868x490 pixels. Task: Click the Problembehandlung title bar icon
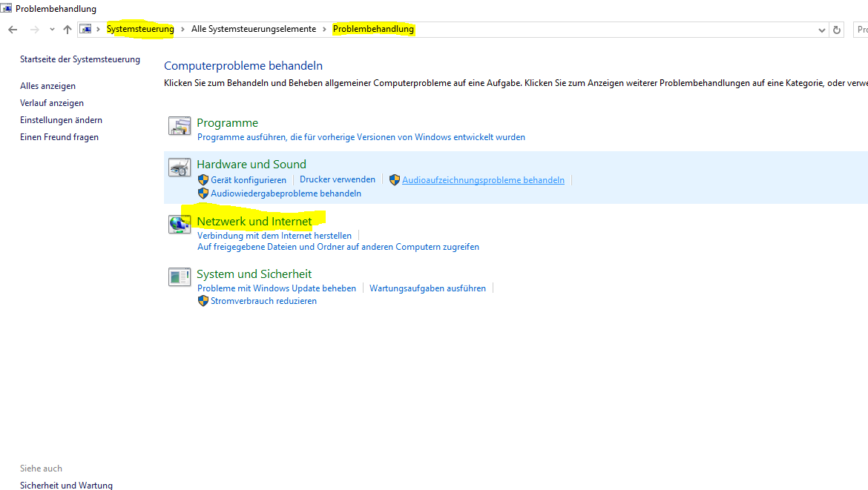(x=6, y=7)
